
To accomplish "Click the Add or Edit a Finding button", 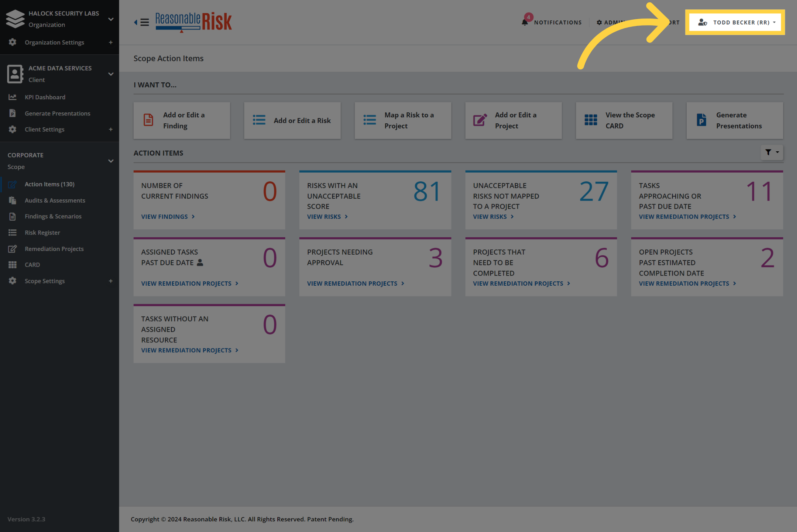I will (x=182, y=120).
